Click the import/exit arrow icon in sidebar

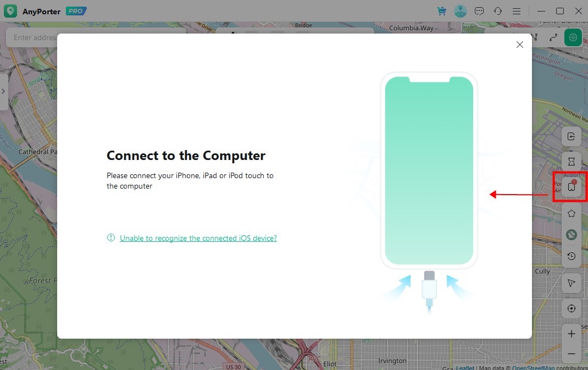coord(571,136)
